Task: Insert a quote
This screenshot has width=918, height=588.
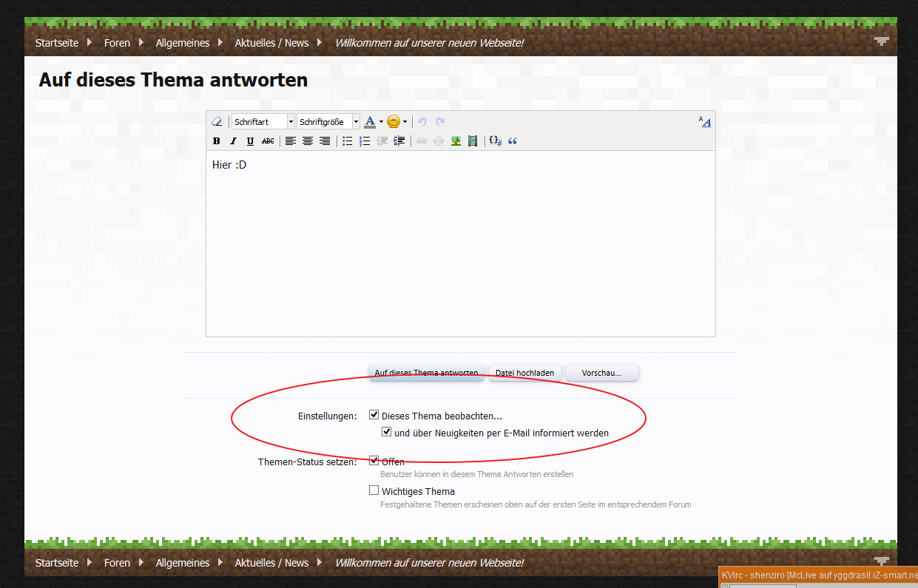Action: click(513, 141)
